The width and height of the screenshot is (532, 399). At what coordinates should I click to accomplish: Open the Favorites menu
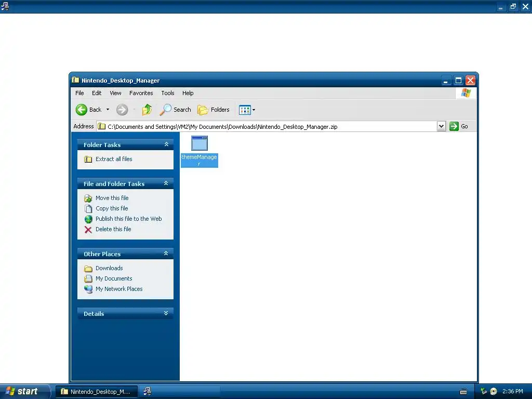coord(141,93)
